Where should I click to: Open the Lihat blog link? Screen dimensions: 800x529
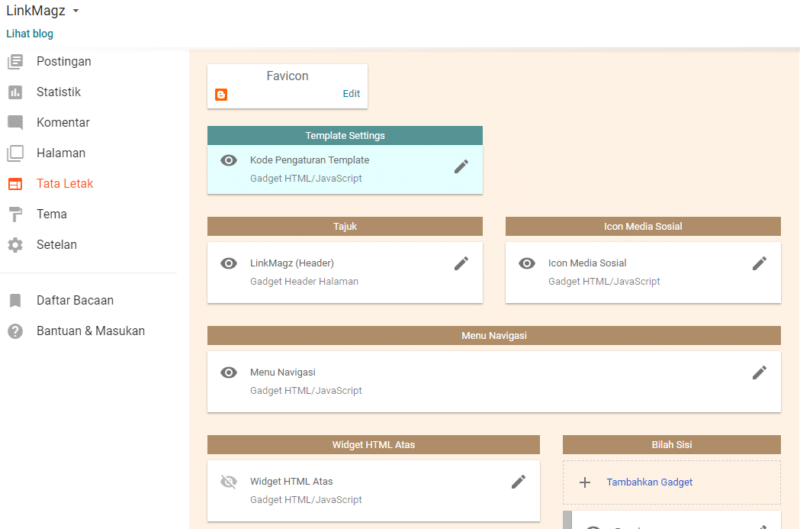[30, 33]
